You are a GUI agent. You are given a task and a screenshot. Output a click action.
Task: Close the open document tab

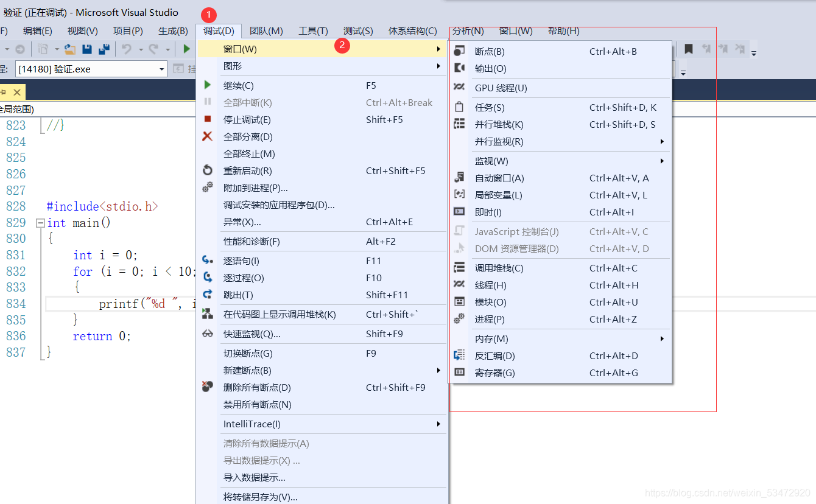[17, 93]
